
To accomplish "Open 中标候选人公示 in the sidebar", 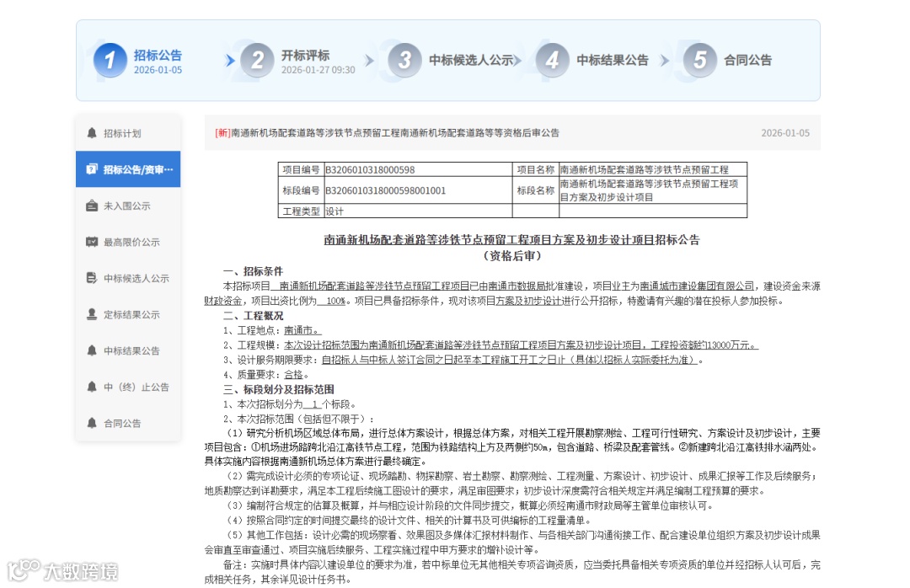I will 128,278.
